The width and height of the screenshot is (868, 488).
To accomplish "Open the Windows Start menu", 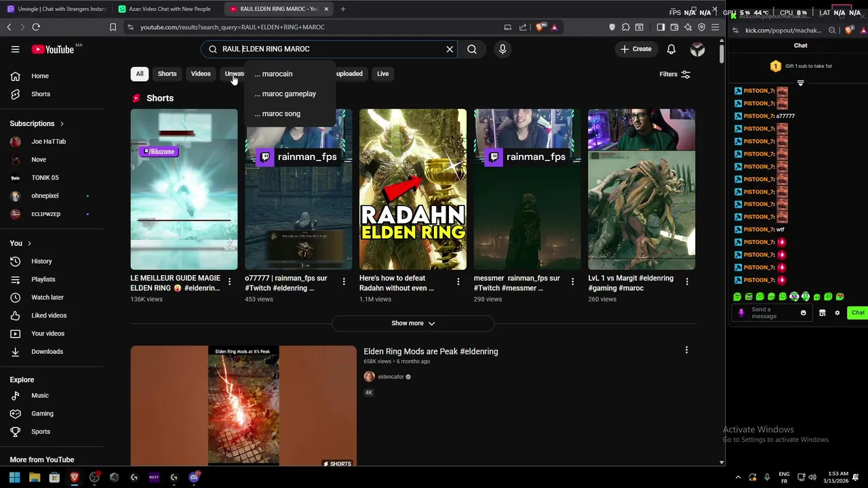I will tap(14, 477).
